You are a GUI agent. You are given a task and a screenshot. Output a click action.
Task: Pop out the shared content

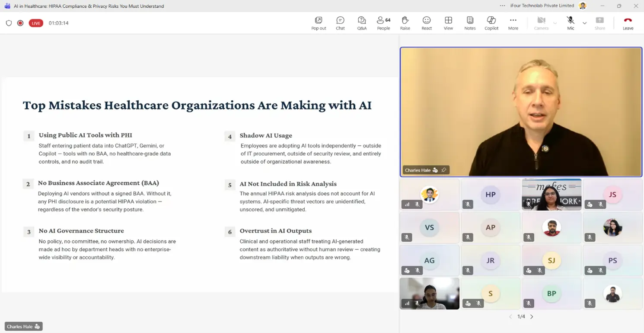319,23
